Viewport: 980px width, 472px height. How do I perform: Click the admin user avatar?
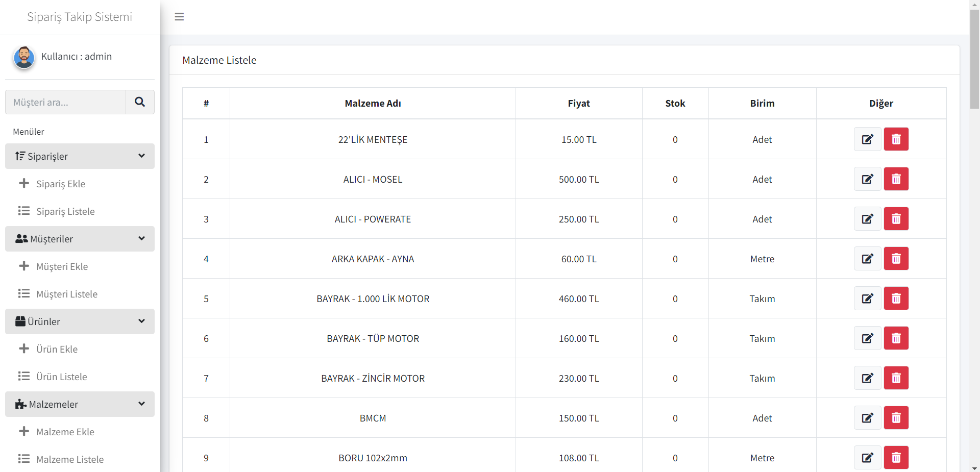(24, 57)
